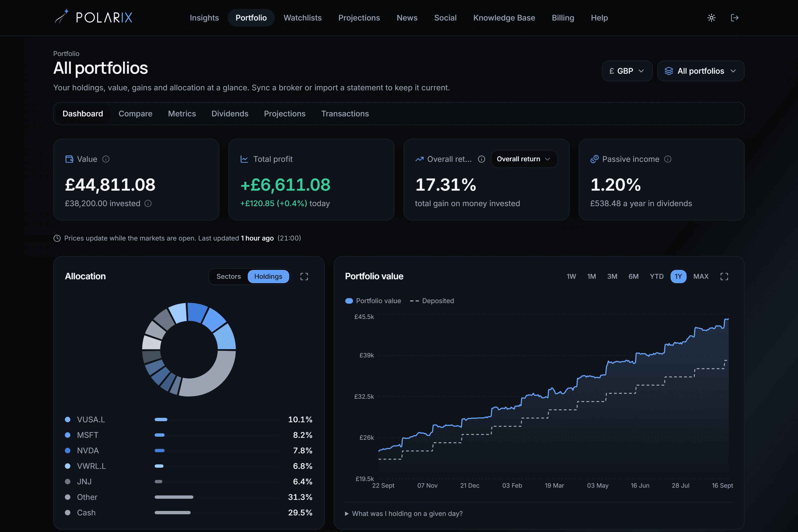Open the Dividends tab
This screenshot has width=798, height=532.
pos(230,114)
